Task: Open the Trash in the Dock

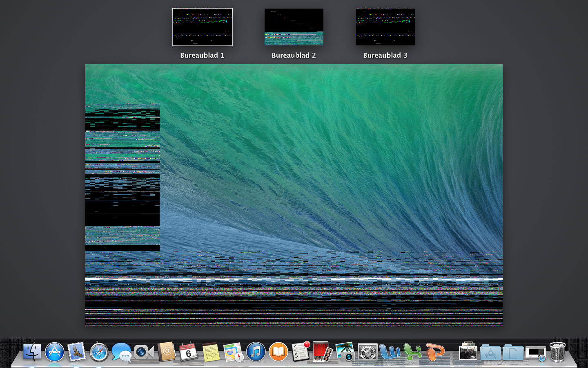Action: click(x=558, y=352)
